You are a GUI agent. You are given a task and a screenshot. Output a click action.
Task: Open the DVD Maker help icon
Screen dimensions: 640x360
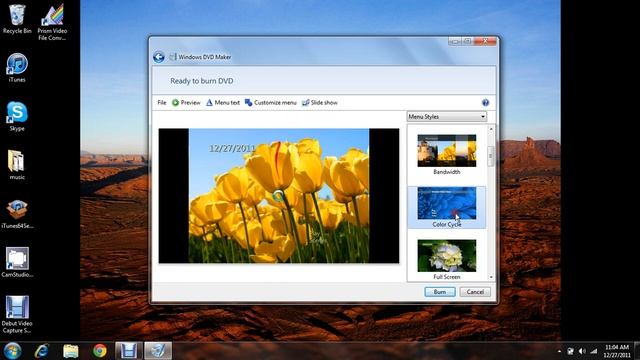485,103
